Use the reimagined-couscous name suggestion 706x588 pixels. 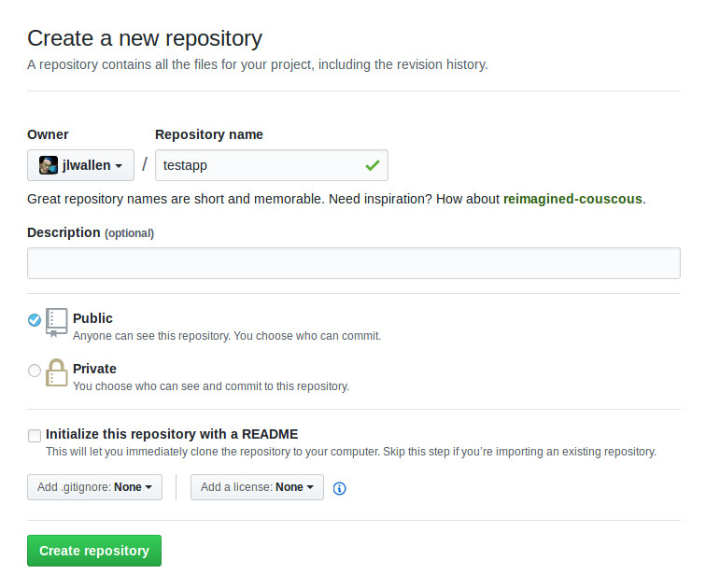[572, 199]
